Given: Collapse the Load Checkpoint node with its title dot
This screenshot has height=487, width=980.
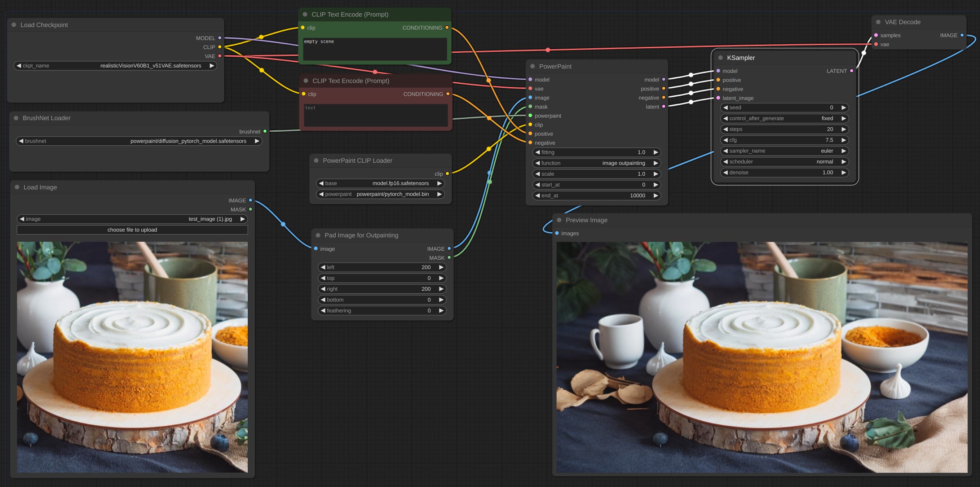Looking at the screenshot, I should [14, 25].
